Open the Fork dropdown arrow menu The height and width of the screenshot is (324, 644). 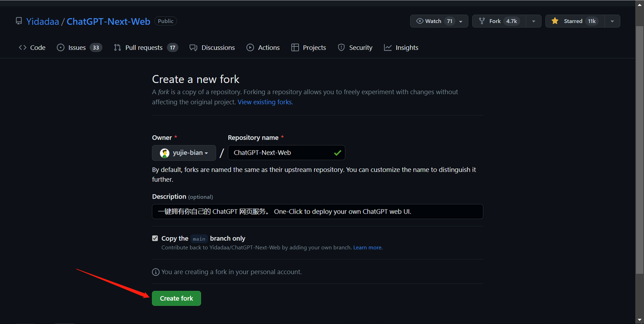pos(534,21)
